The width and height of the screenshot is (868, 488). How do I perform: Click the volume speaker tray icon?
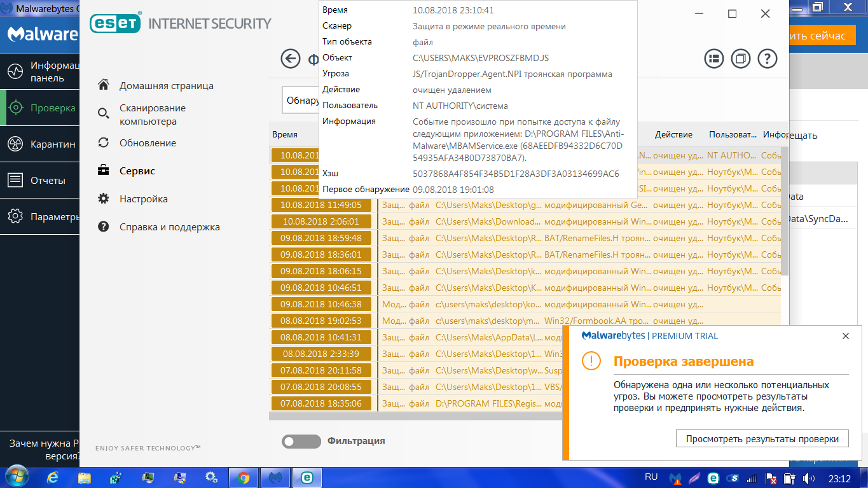809,477
